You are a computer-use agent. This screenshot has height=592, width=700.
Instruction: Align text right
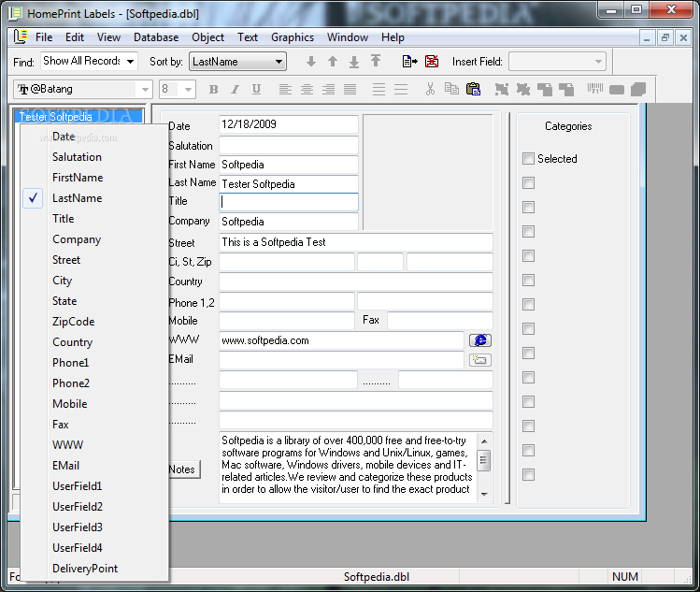[328, 90]
